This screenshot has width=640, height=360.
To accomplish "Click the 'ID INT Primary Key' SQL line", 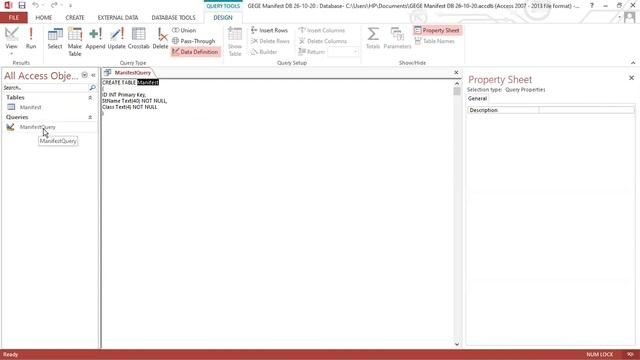I will click(124, 95).
